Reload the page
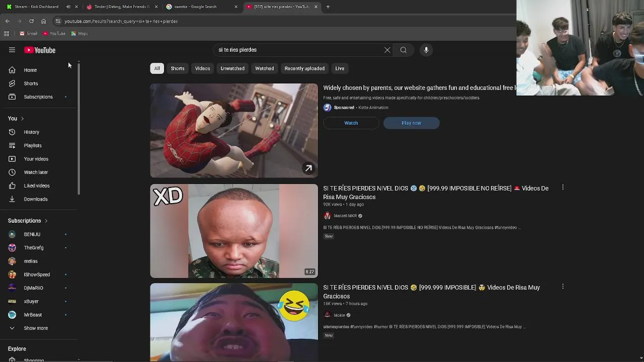 click(31, 21)
